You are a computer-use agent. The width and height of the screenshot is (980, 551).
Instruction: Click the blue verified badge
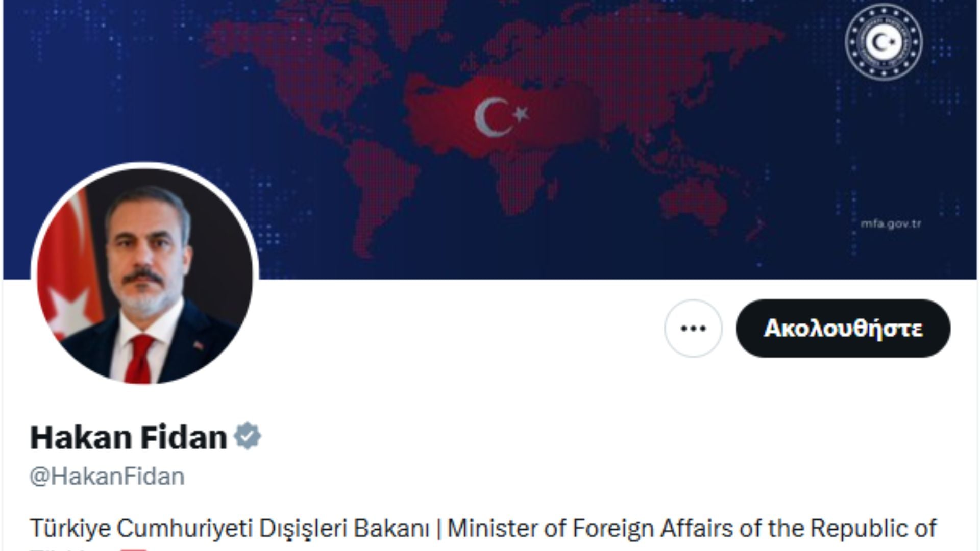point(248,436)
